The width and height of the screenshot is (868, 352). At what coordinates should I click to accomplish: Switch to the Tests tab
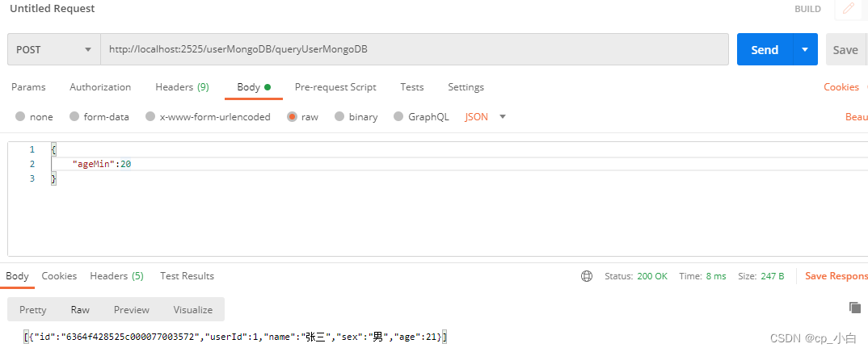[412, 86]
